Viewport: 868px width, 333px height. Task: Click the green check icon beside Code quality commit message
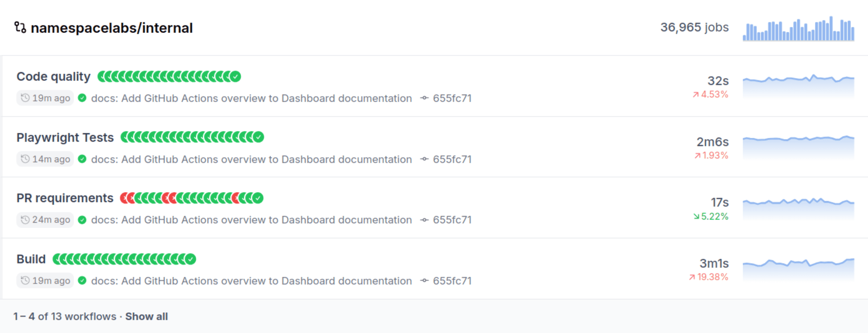pyautogui.click(x=82, y=98)
